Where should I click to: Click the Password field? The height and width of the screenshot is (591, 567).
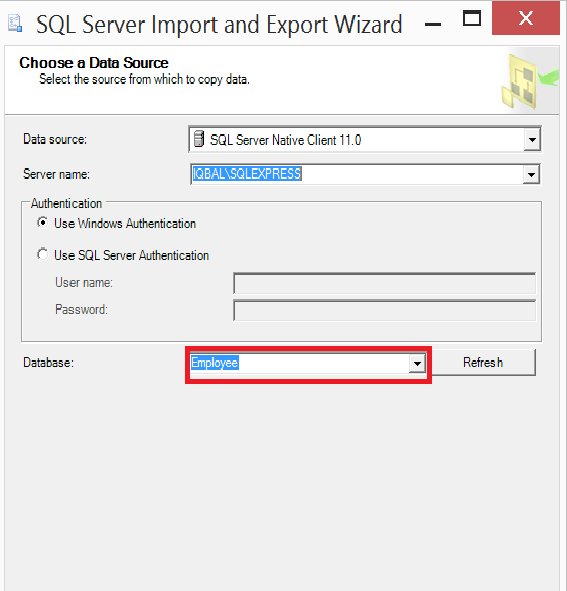pos(384,310)
